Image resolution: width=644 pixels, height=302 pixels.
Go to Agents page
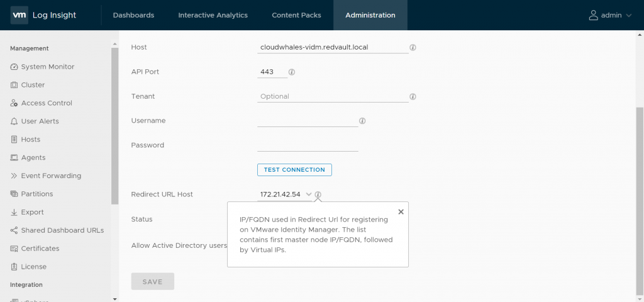click(33, 158)
